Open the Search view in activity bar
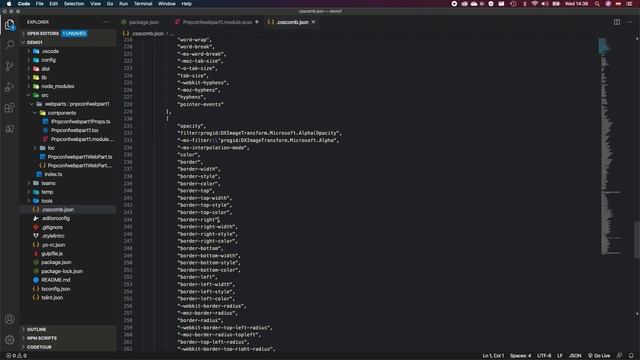This screenshot has width=640, height=360. (x=10, y=44)
